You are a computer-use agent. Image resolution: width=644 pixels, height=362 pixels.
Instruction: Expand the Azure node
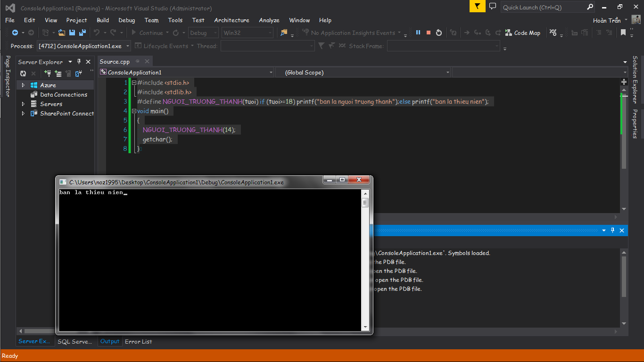(x=23, y=85)
